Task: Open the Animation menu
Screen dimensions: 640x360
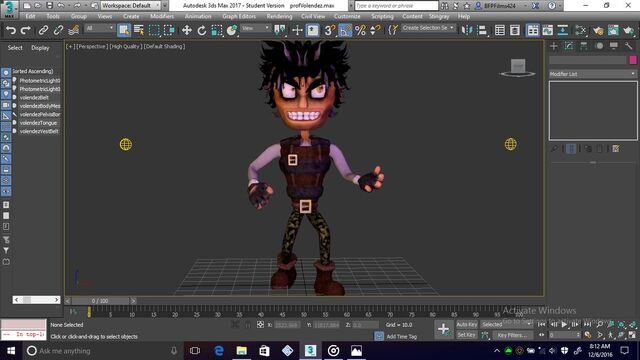Action: (x=198, y=16)
